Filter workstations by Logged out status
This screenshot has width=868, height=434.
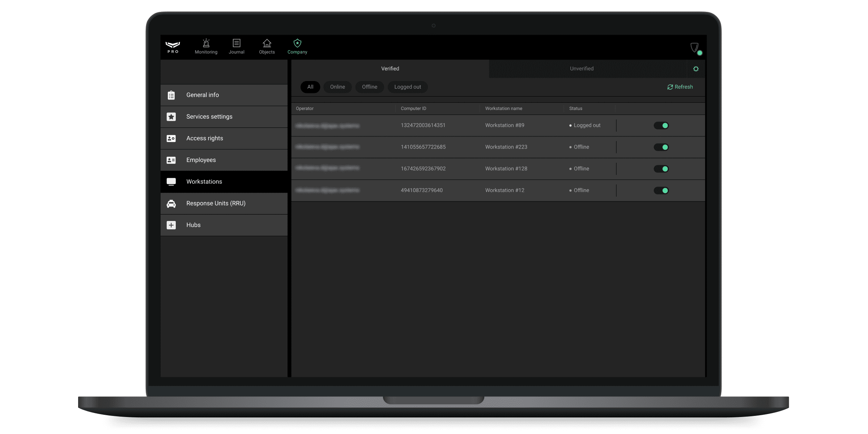(x=407, y=87)
